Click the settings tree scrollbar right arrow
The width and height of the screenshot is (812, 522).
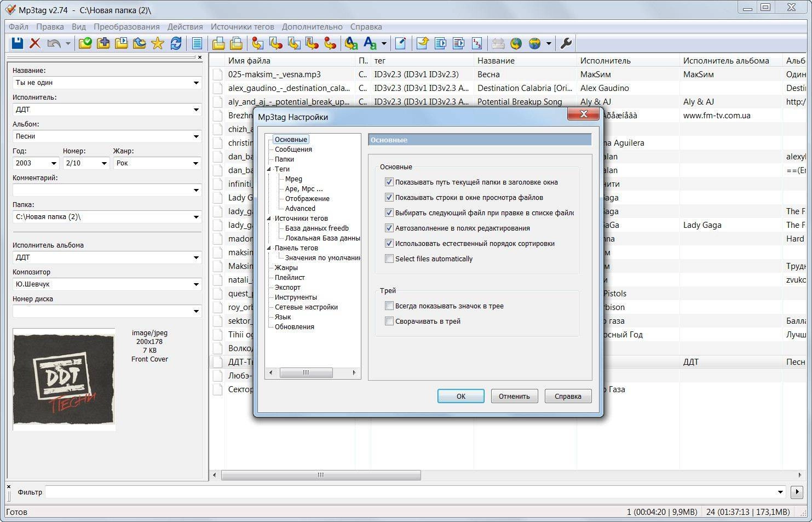pos(354,372)
